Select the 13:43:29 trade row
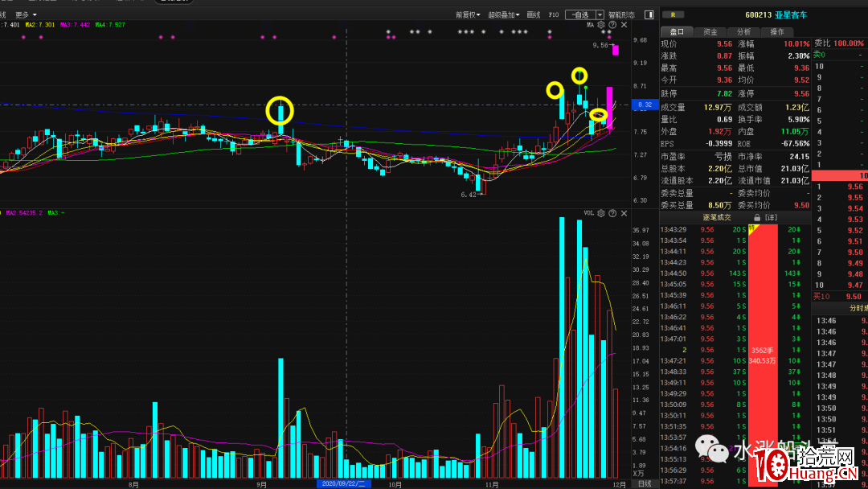 (x=731, y=229)
